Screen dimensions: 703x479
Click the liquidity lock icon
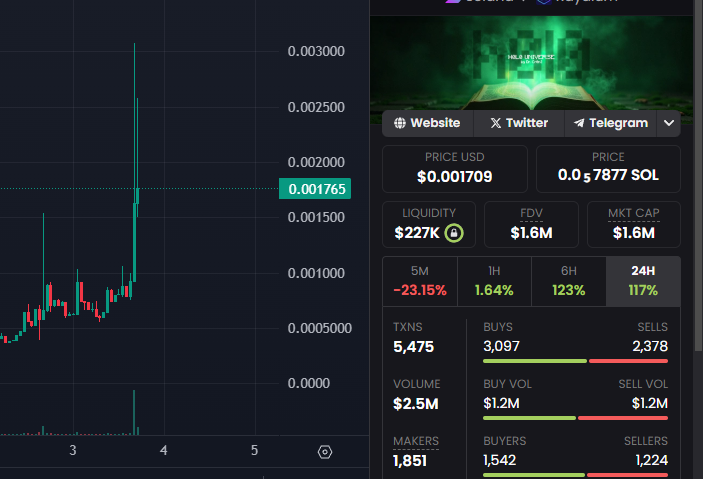tap(454, 233)
